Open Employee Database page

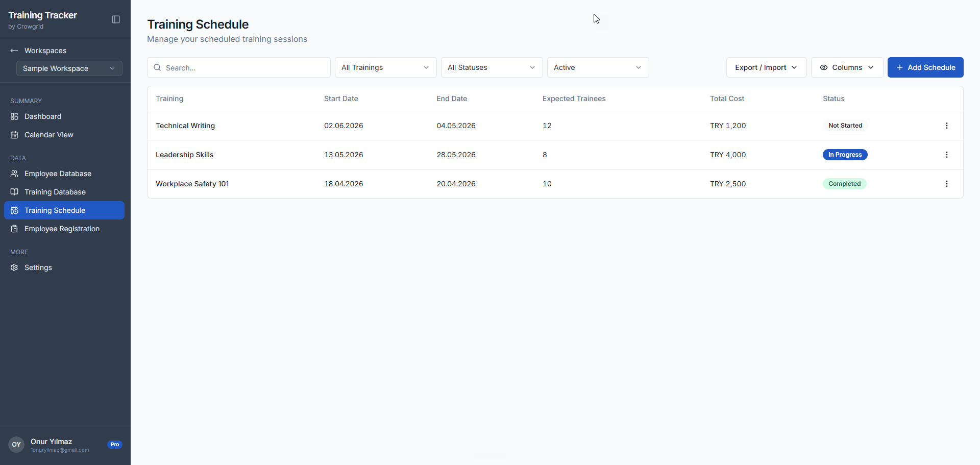pyautogui.click(x=64, y=174)
